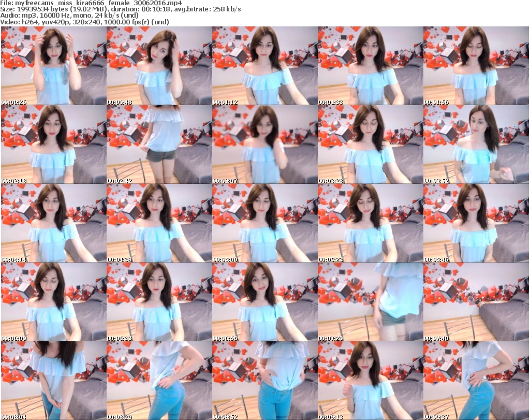Select the thumbnail stamped 00:09:13

pyautogui.click(x=370, y=381)
